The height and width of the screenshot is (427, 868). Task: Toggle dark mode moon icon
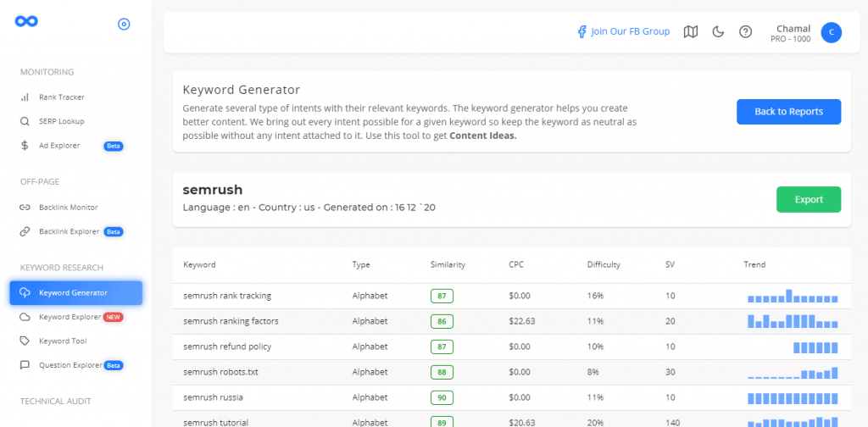pyautogui.click(x=718, y=32)
